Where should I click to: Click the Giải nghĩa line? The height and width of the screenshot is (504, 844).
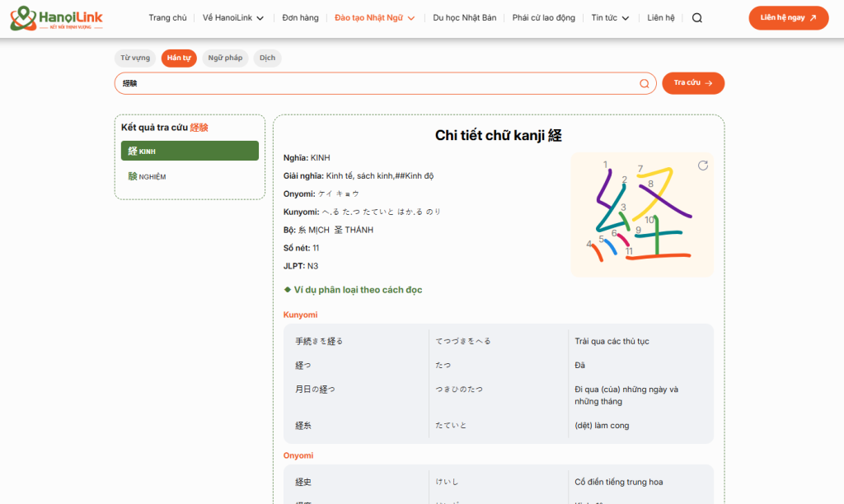pyautogui.click(x=359, y=176)
